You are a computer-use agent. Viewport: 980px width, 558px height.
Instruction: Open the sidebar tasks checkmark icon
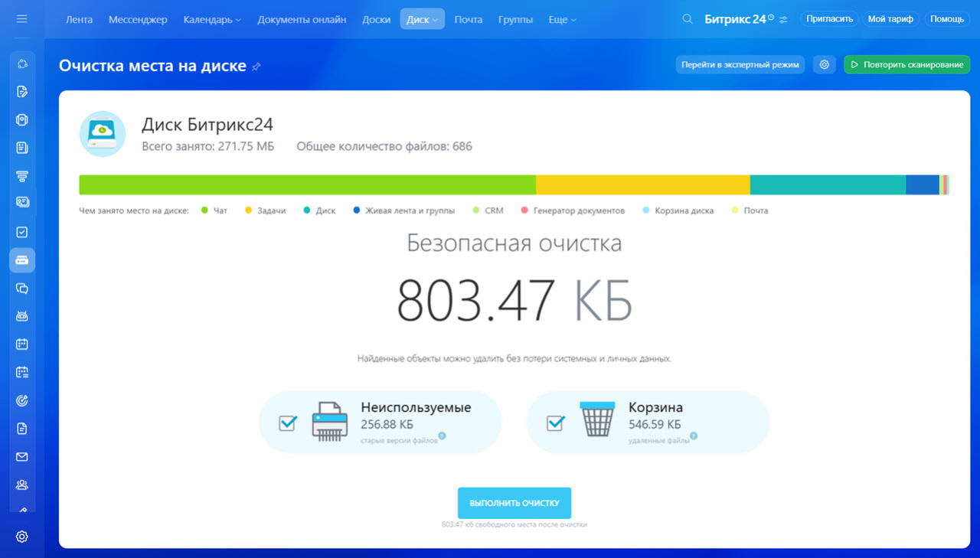click(22, 232)
